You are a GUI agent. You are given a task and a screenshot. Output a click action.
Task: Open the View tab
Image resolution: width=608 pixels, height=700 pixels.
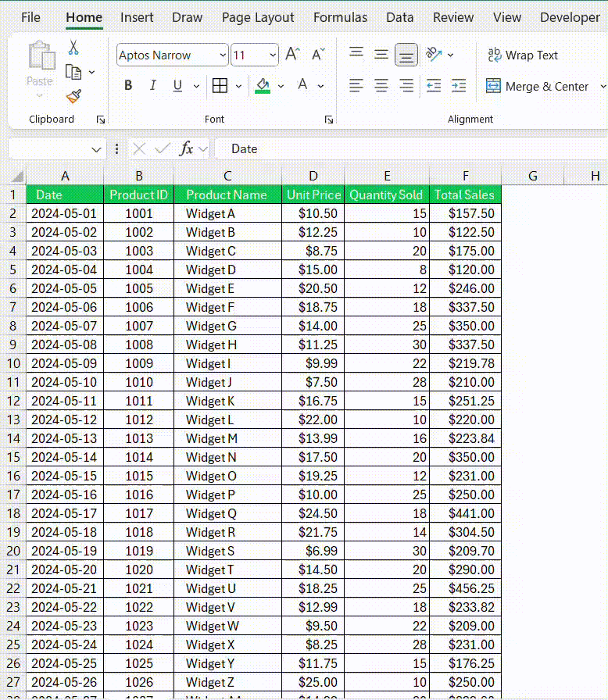[x=506, y=17]
